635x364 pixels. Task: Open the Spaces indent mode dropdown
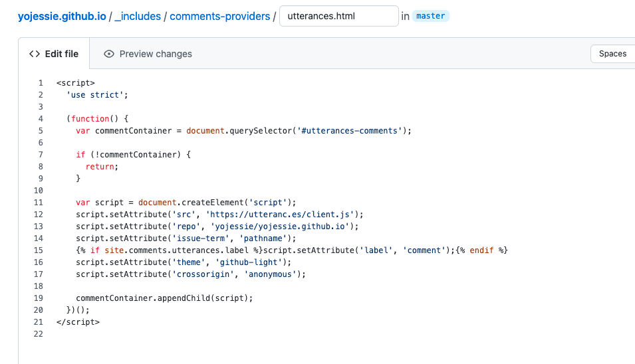click(x=613, y=54)
